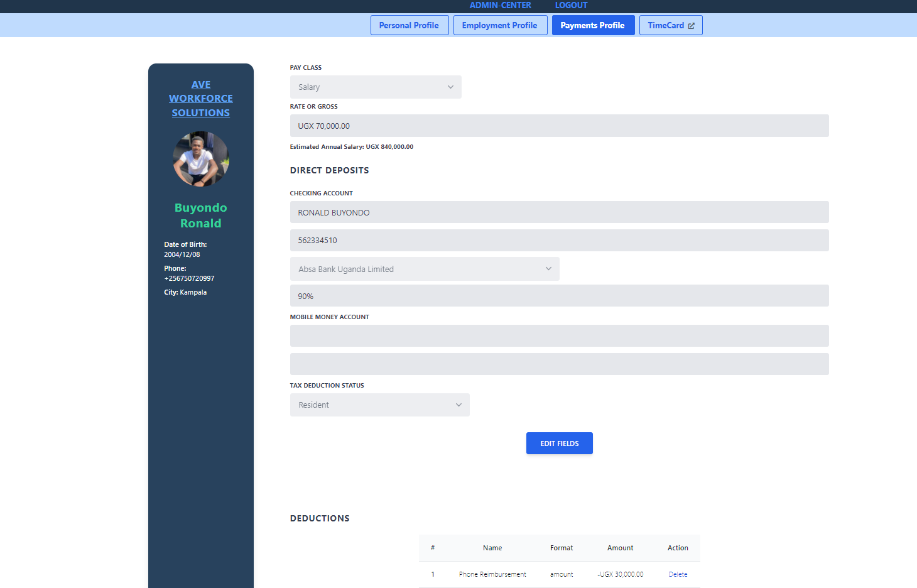Click the Rate or Gross field
This screenshot has width=917, height=588.
(559, 126)
